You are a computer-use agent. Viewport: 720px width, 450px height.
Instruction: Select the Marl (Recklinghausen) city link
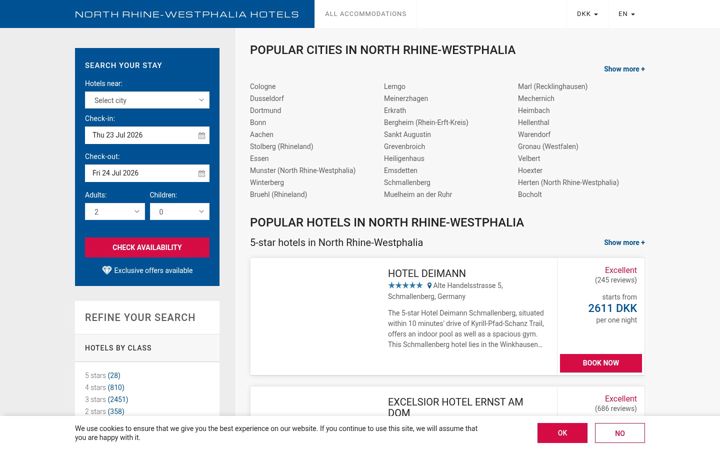click(x=552, y=86)
